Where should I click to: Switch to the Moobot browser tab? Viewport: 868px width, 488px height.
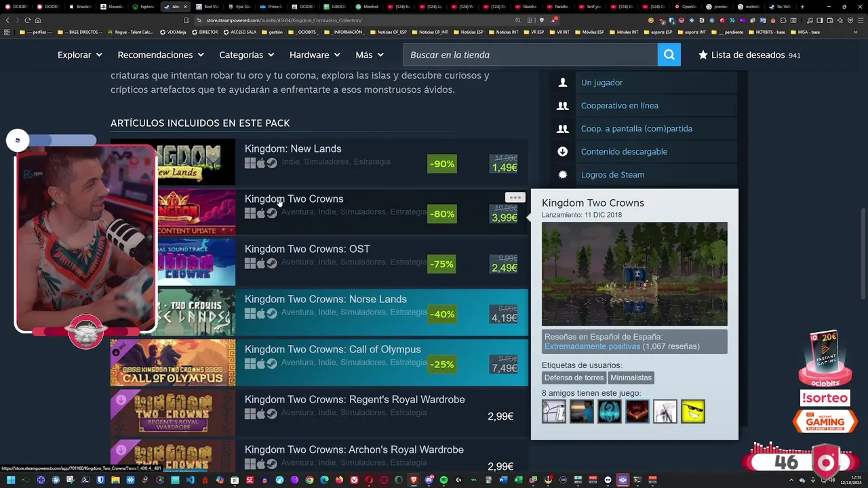368,7
